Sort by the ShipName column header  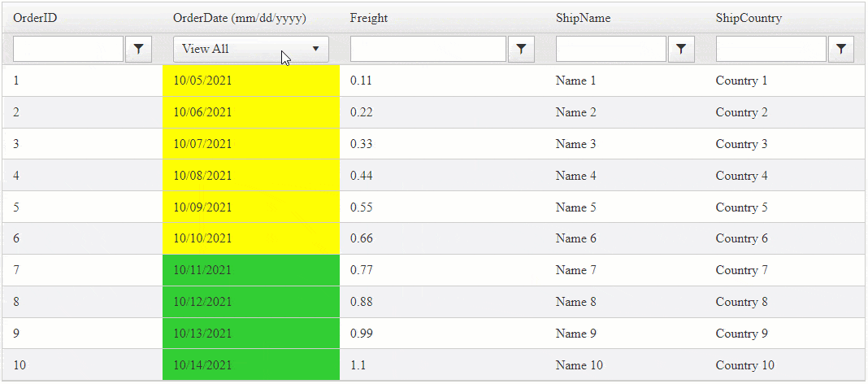tap(584, 18)
